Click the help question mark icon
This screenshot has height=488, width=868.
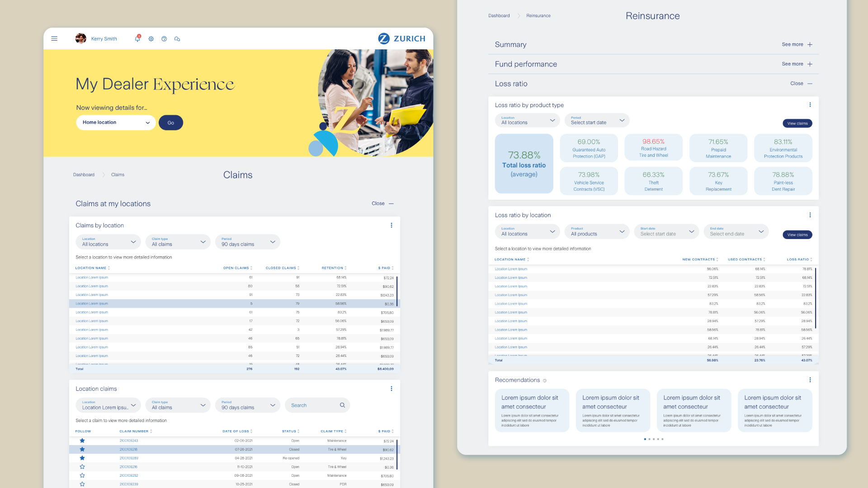[x=164, y=39]
